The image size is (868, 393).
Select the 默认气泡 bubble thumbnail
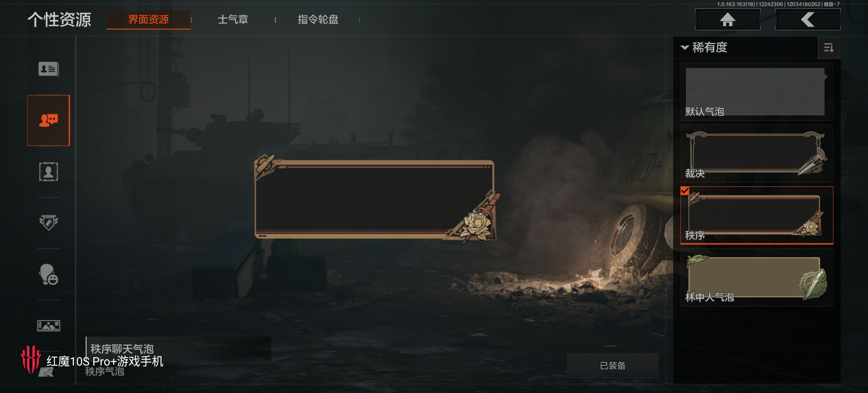click(x=757, y=92)
